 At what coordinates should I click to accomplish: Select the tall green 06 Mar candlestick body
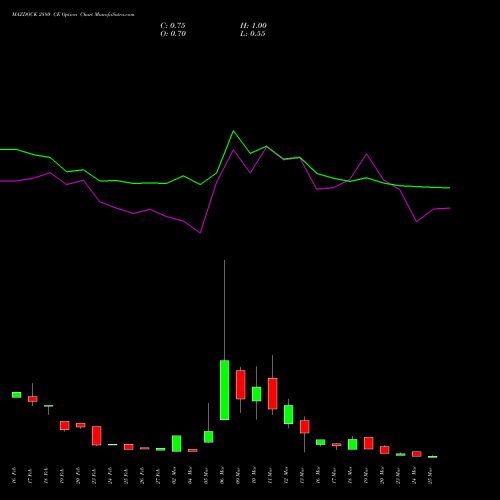225,390
